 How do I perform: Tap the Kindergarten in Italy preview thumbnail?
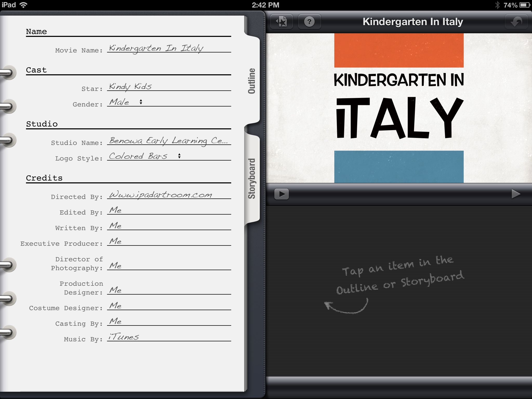point(399,108)
